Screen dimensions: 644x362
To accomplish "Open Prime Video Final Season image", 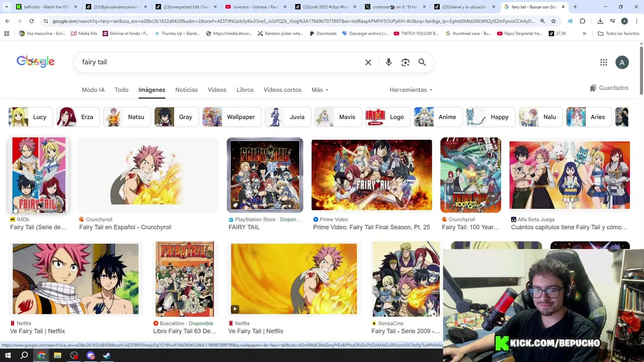I will coord(371,175).
